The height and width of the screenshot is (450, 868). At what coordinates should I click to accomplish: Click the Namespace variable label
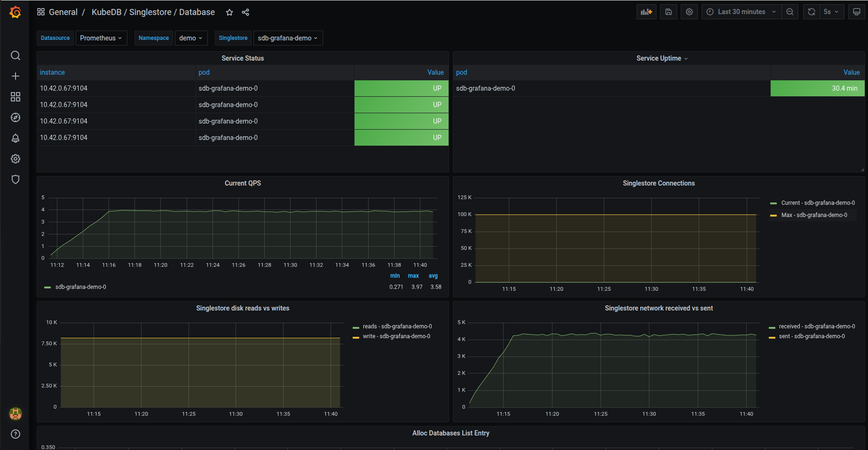(154, 38)
